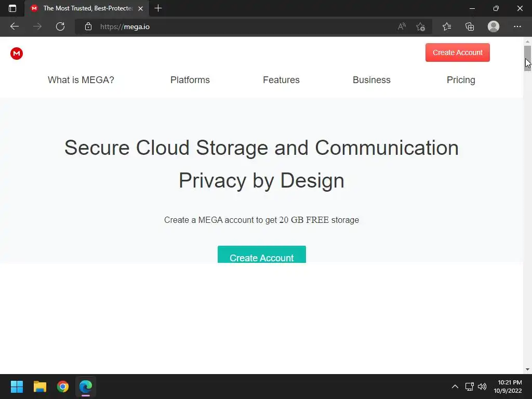The height and width of the screenshot is (399, 532).
Task: Click the MEGA logo icon
Action: (17, 53)
